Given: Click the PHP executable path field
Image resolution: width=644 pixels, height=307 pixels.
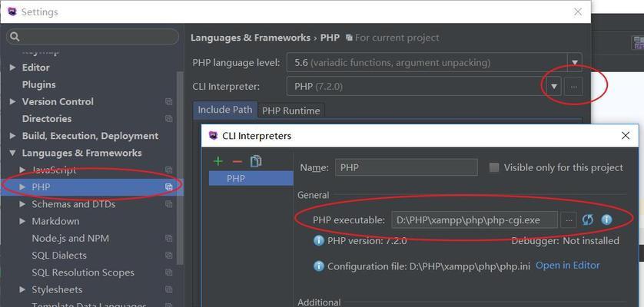Looking at the screenshot, I should 474,220.
